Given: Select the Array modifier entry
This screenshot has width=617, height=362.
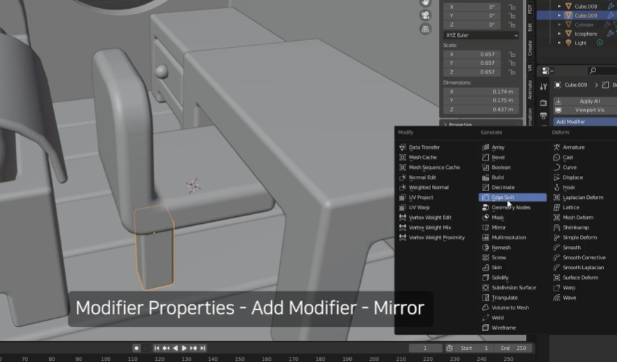Looking at the screenshot, I should (x=497, y=147).
